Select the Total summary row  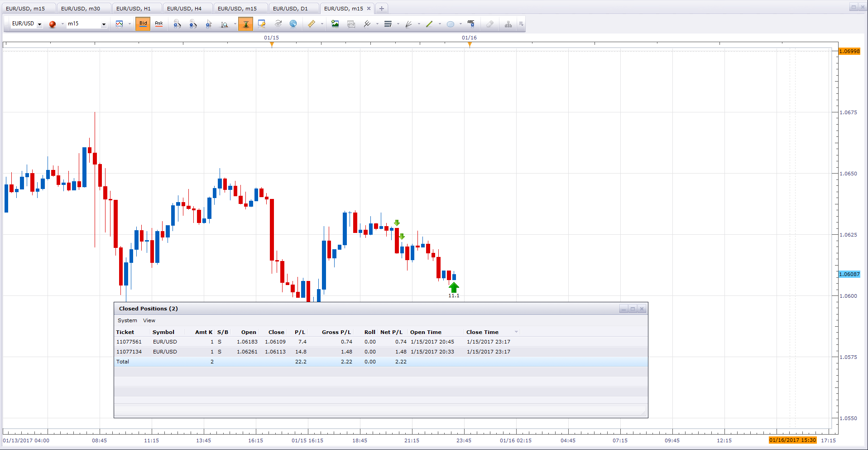point(380,362)
